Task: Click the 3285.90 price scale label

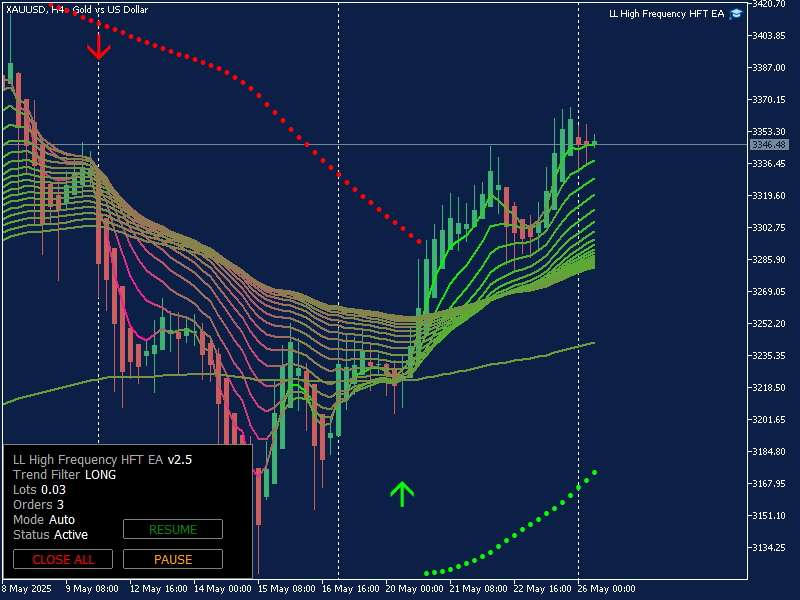Action: (769, 259)
